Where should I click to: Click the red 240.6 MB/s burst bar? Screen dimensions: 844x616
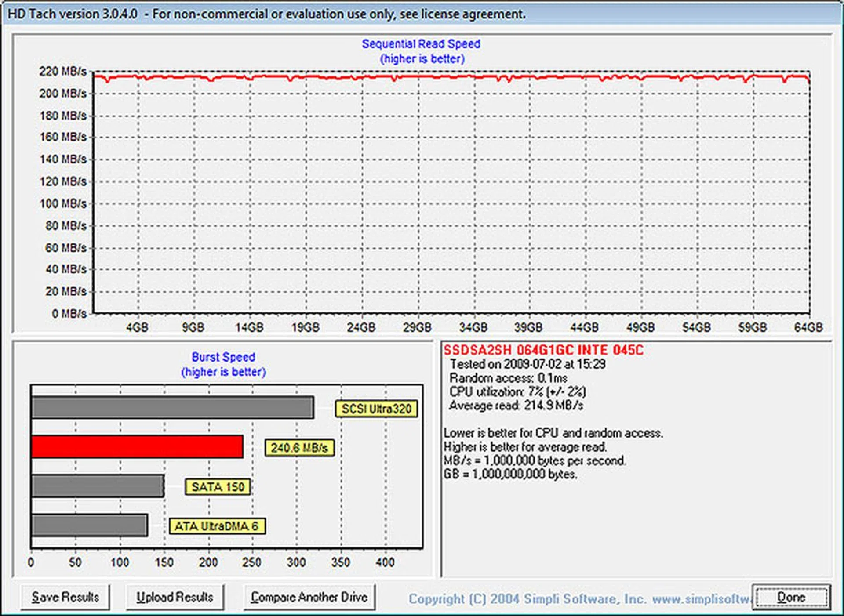(x=137, y=447)
